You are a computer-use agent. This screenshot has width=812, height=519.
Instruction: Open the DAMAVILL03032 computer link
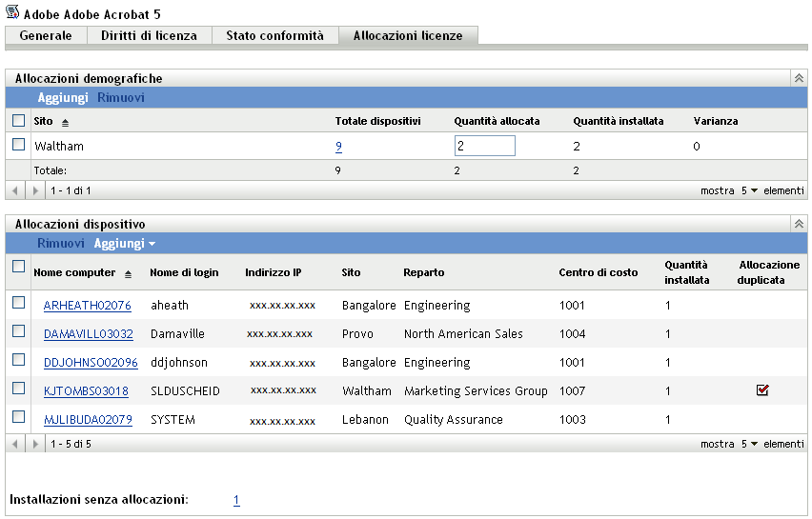pyautogui.click(x=88, y=333)
